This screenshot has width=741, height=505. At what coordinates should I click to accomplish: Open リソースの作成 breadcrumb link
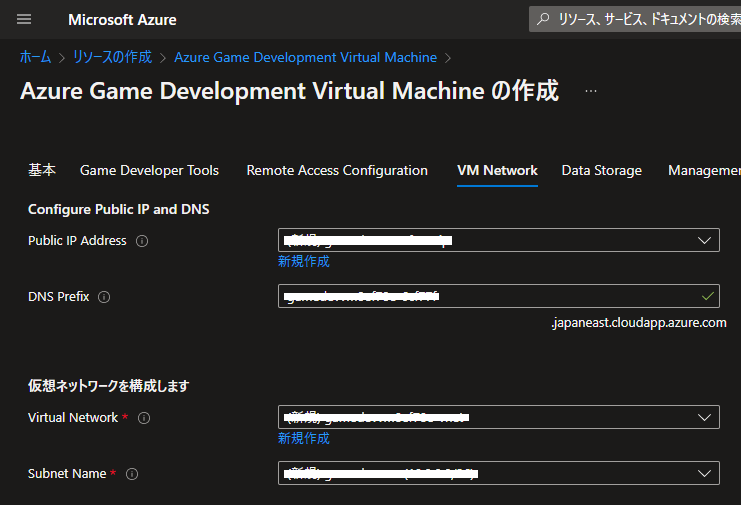pos(112,57)
